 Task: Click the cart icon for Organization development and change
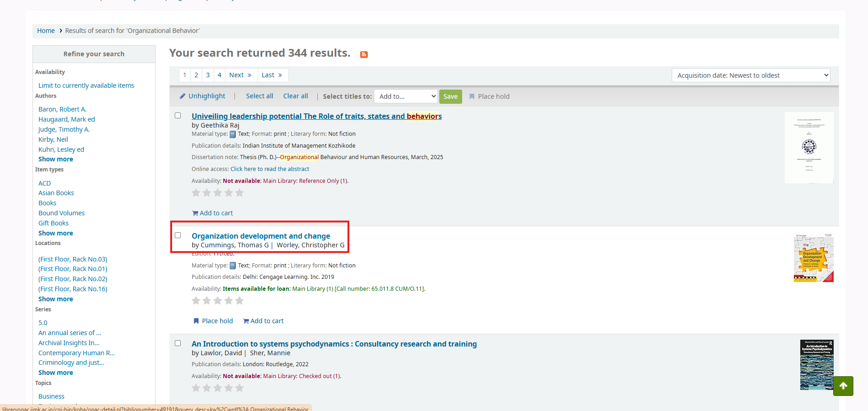(x=246, y=321)
